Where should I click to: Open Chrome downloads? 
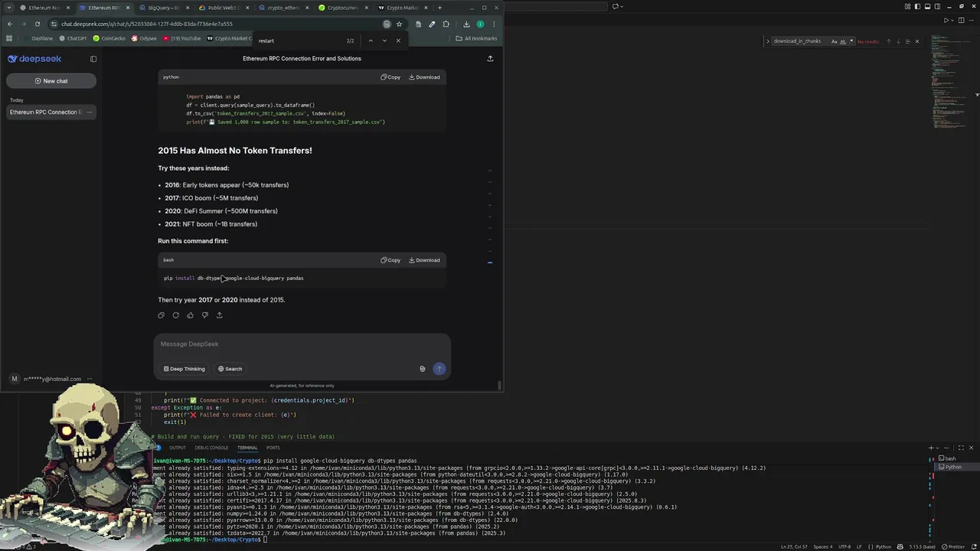(x=466, y=24)
